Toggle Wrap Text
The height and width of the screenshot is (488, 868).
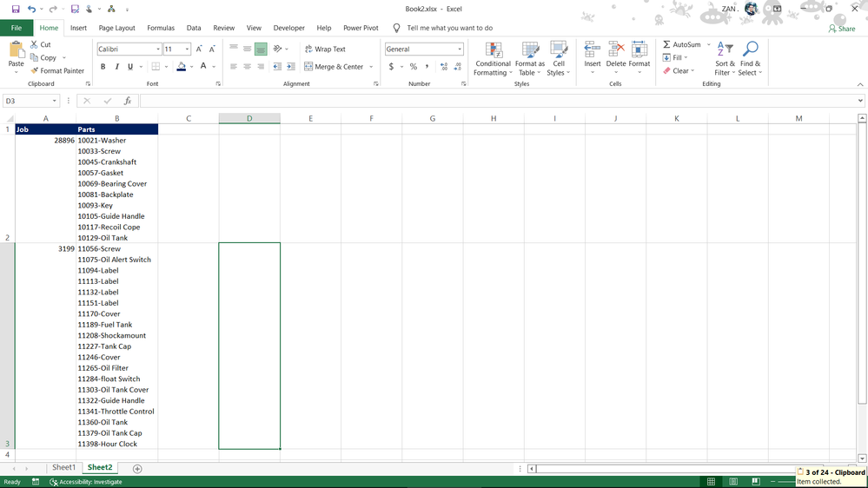(325, 49)
